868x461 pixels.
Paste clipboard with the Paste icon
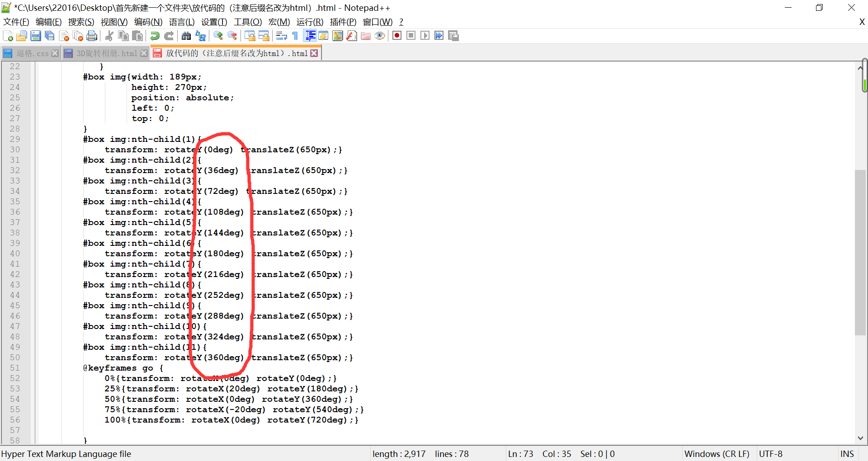[137, 36]
